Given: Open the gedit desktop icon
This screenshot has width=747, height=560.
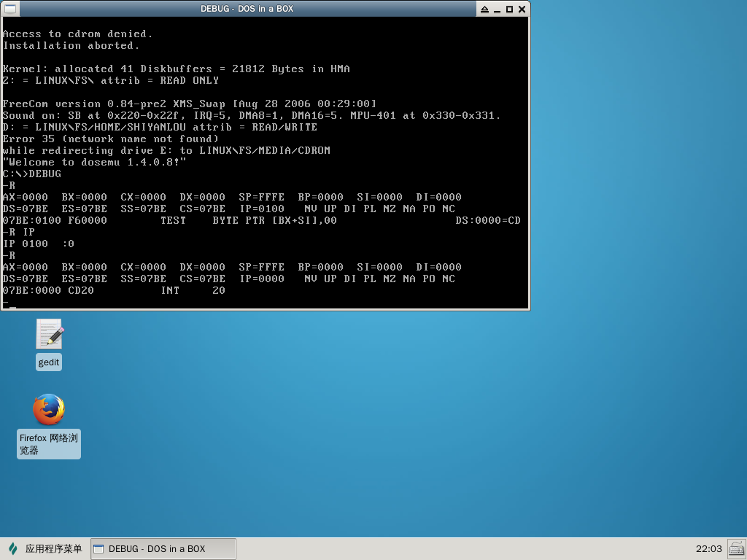Looking at the screenshot, I should coord(49,335).
